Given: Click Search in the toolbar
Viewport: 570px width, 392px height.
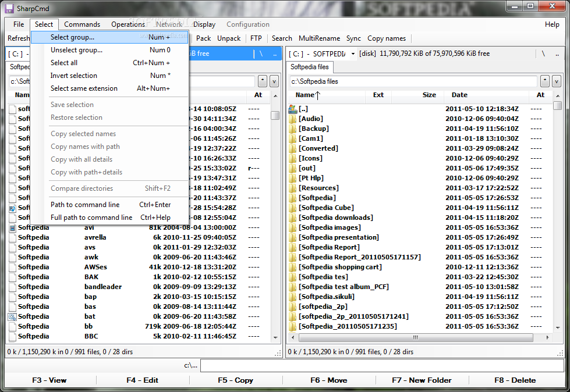Looking at the screenshot, I should click(x=282, y=38).
